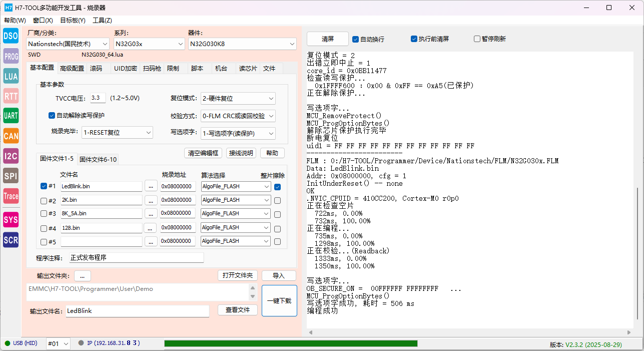Image resolution: width=644 pixels, height=351 pixels.
Task: Select the Trace sidebar icon
Action: (x=11, y=196)
